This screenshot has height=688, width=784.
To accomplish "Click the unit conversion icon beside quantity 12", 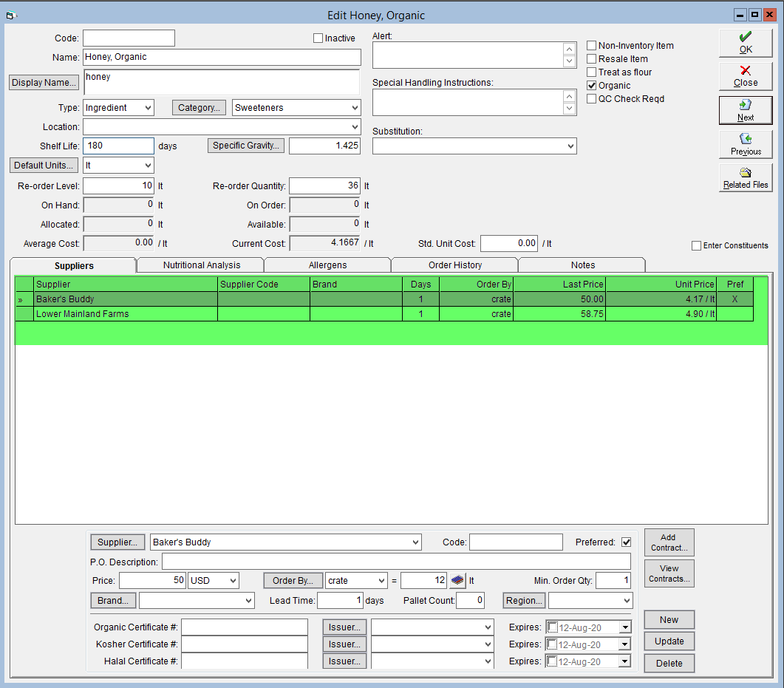I will coord(457,581).
